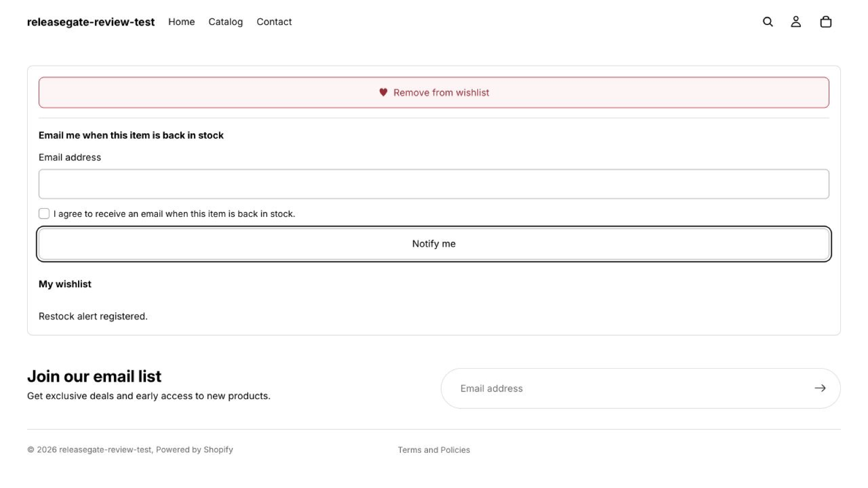Viewport: 868px width, 488px height.
Task: Focus the restock Email address field
Action: point(434,184)
